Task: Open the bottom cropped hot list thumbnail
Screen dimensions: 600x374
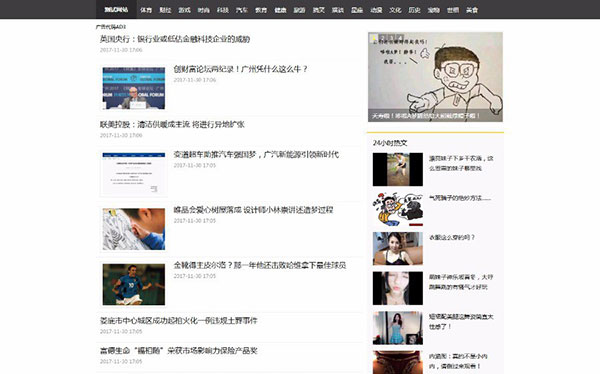Action: [398, 363]
